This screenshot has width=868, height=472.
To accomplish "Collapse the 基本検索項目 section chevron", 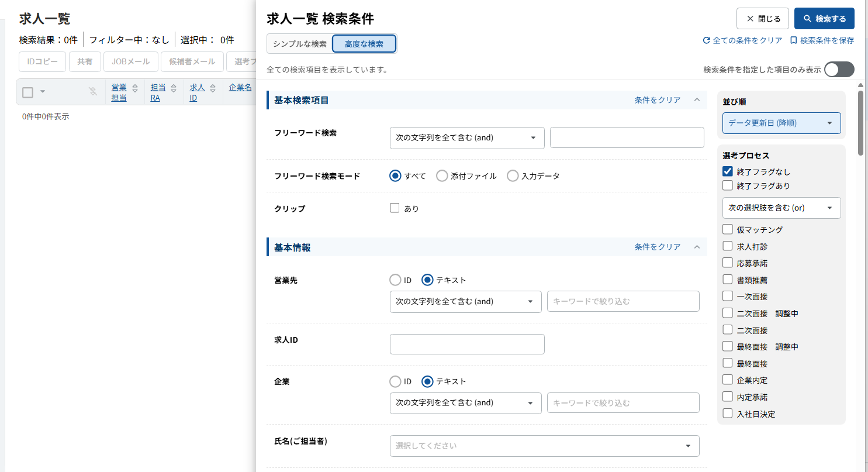I will pos(696,100).
